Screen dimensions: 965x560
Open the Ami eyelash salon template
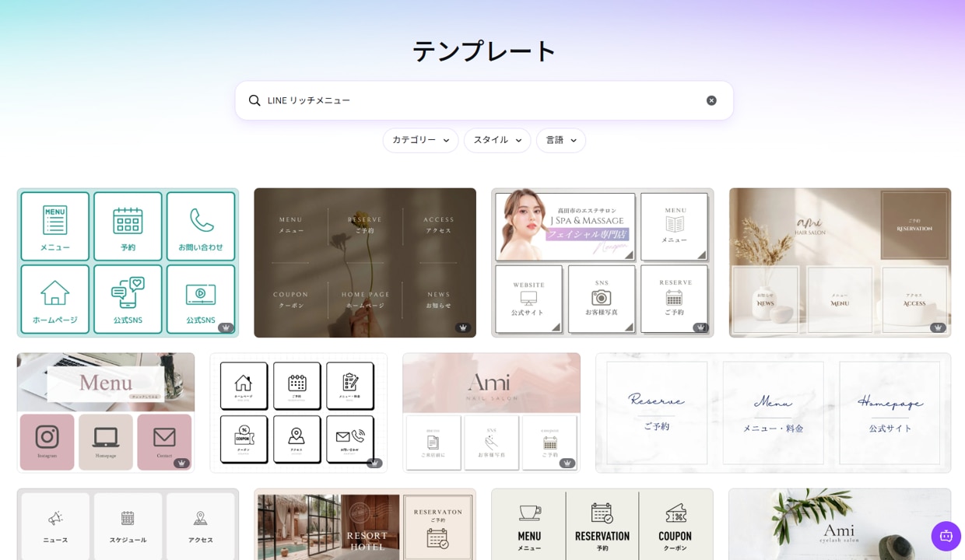click(x=840, y=524)
